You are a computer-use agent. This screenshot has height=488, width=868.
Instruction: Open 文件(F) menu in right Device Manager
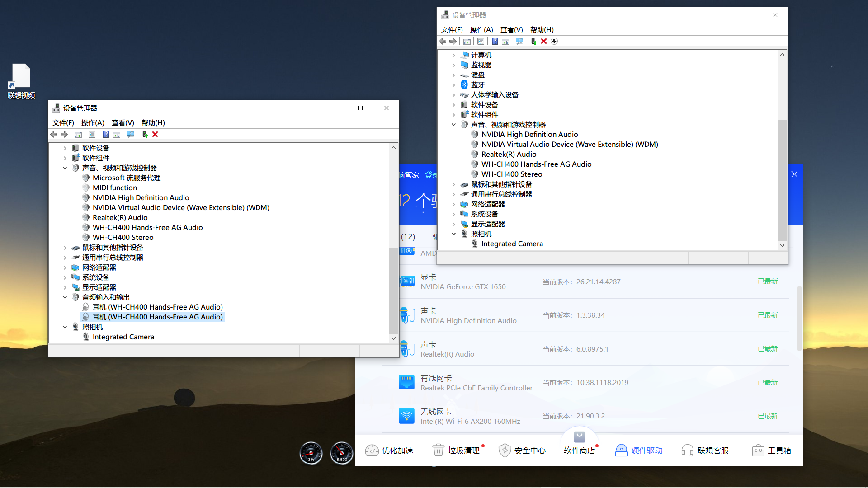click(x=452, y=30)
